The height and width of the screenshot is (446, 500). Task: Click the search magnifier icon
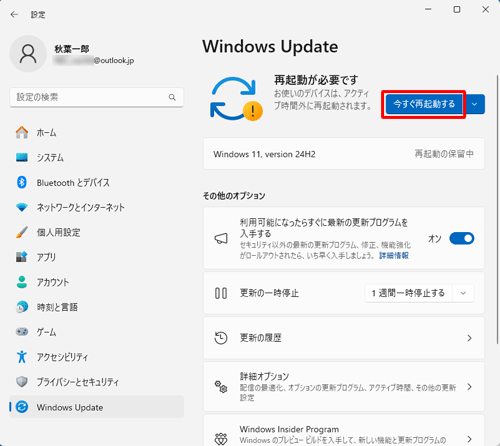(172, 97)
